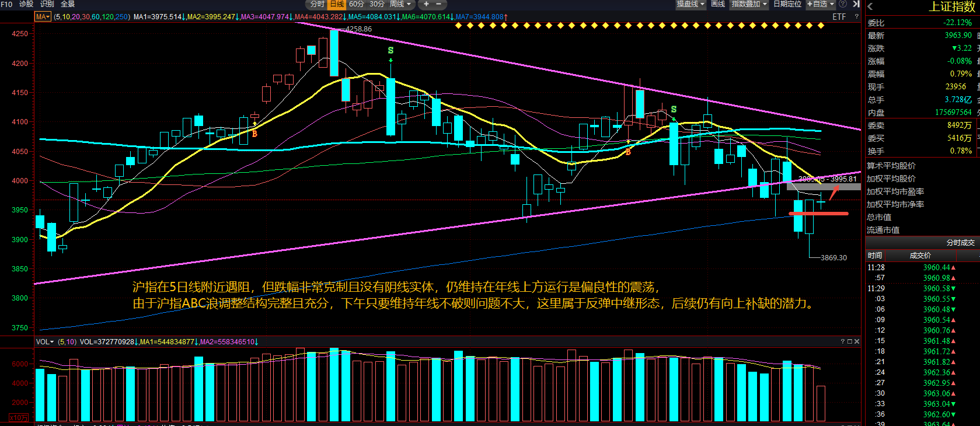The image size is (980, 426).
Task: Maximize the volume sub-panel
Action: click(850, 341)
